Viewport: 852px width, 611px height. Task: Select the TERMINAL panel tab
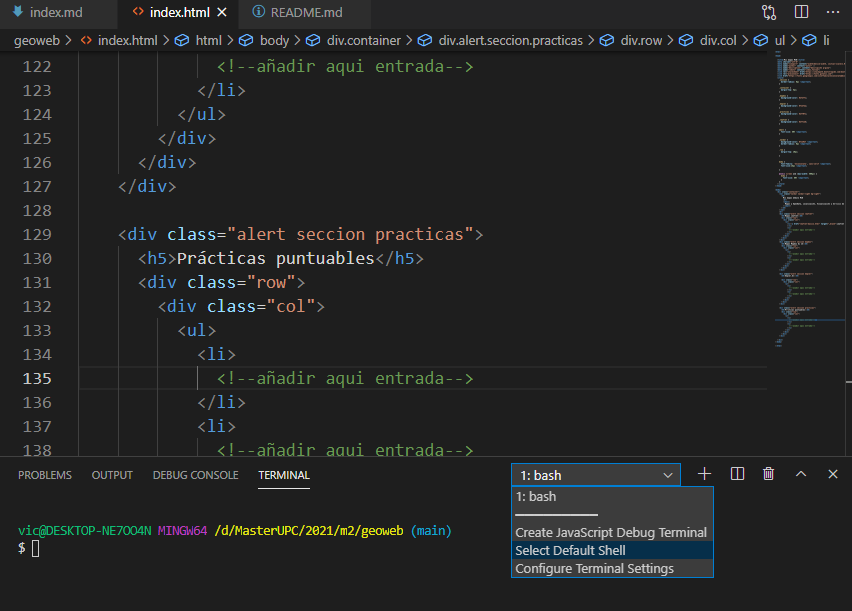click(284, 475)
